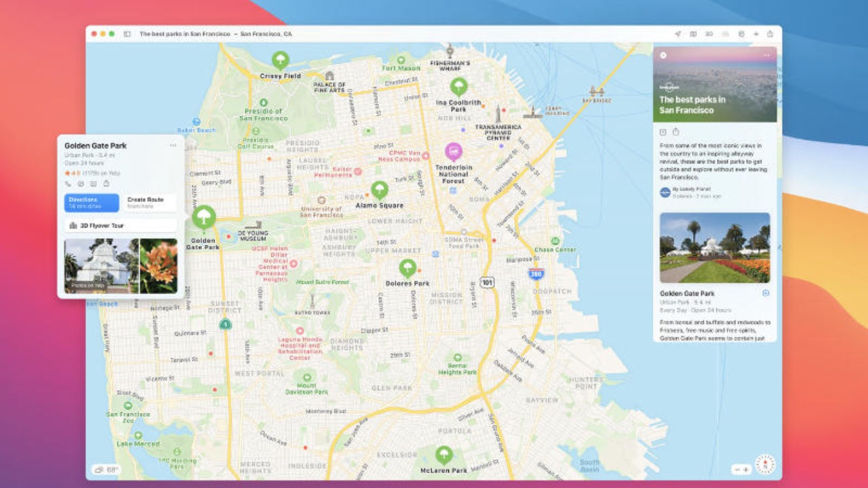
Task: Select the Ina Coolbrith Park pin
Action: click(x=459, y=86)
